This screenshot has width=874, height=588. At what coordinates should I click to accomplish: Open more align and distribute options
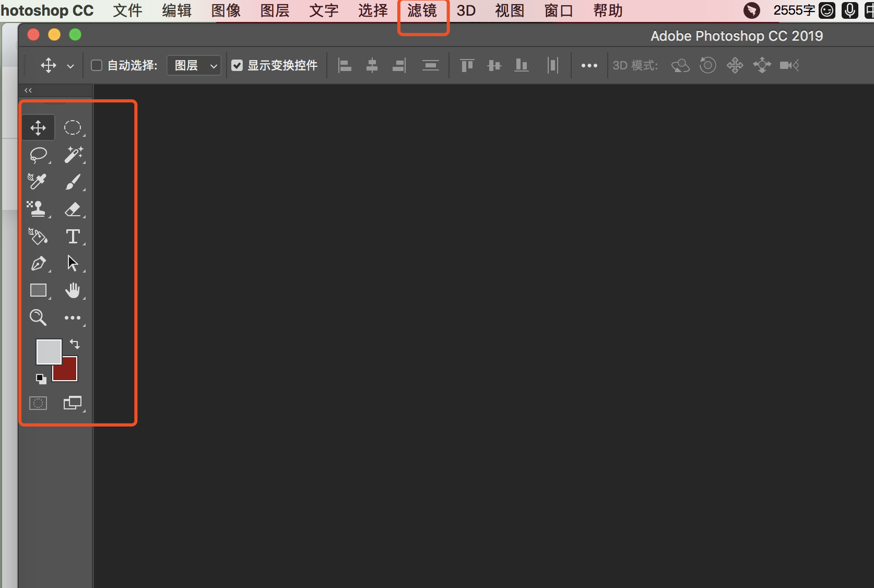pyautogui.click(x=589, y=65)
